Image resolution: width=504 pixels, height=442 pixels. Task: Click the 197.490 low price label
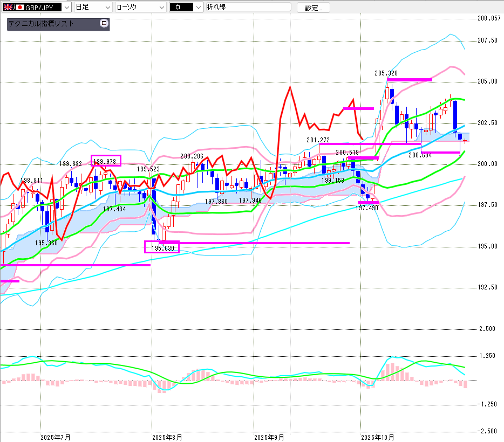click(367, 208)
